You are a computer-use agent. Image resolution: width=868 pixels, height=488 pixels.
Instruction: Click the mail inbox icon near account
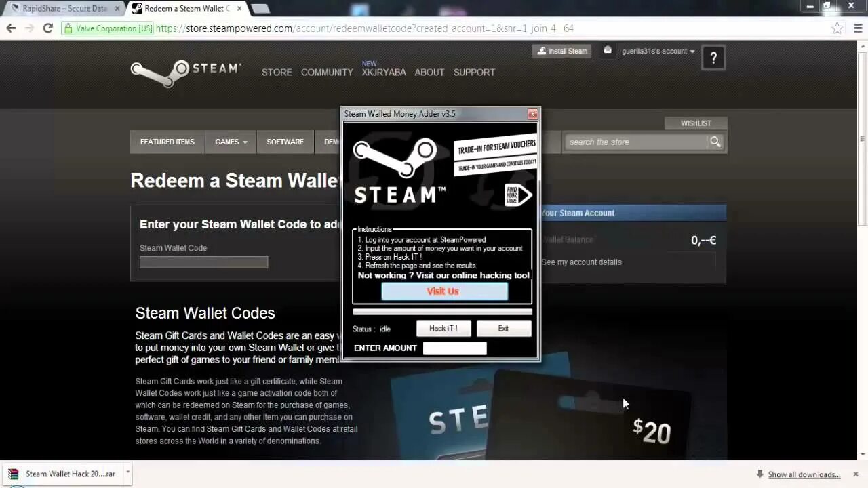pos(608,50)
